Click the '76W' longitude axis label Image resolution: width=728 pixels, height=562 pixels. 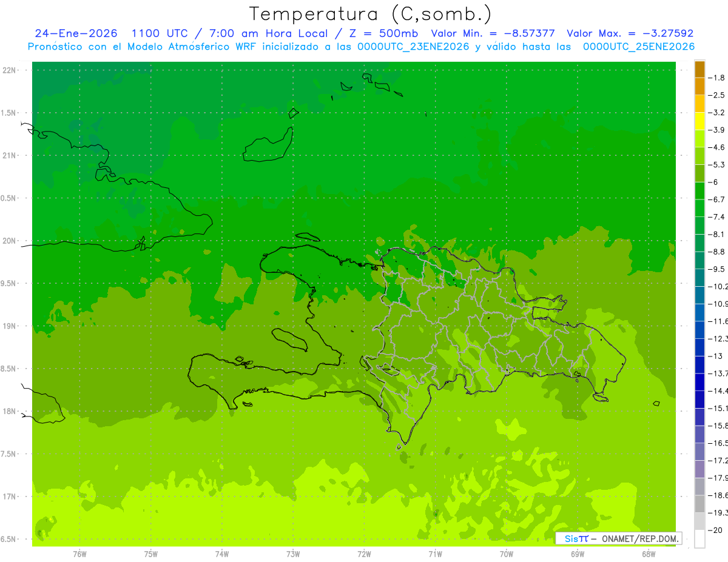click(x=79, y=554)
